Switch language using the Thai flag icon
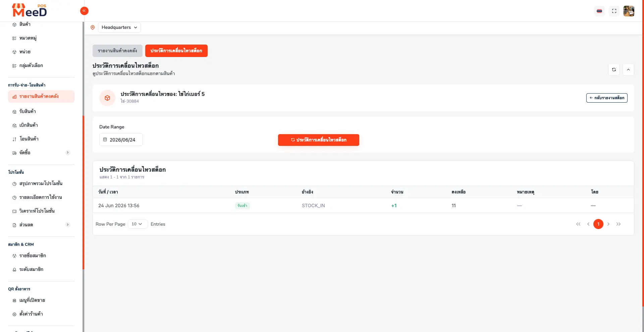Image resolution: width=644 pixels, height=332 pixels. (x=599, y=11)
